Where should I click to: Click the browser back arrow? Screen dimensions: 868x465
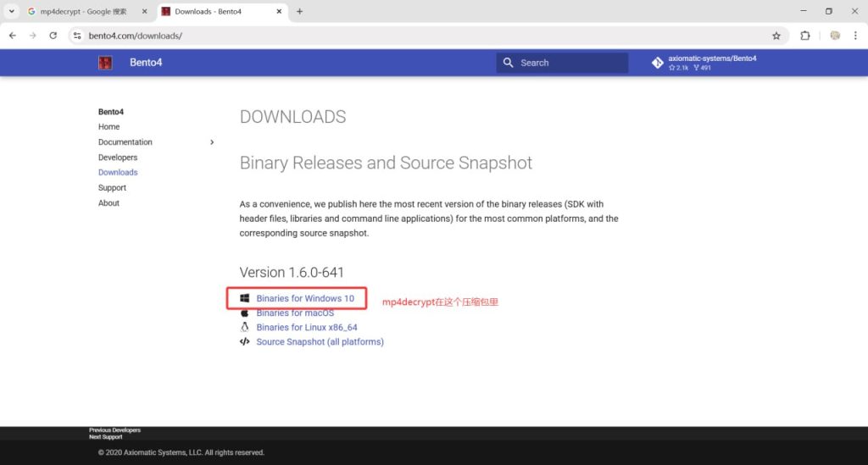(13, 36)
